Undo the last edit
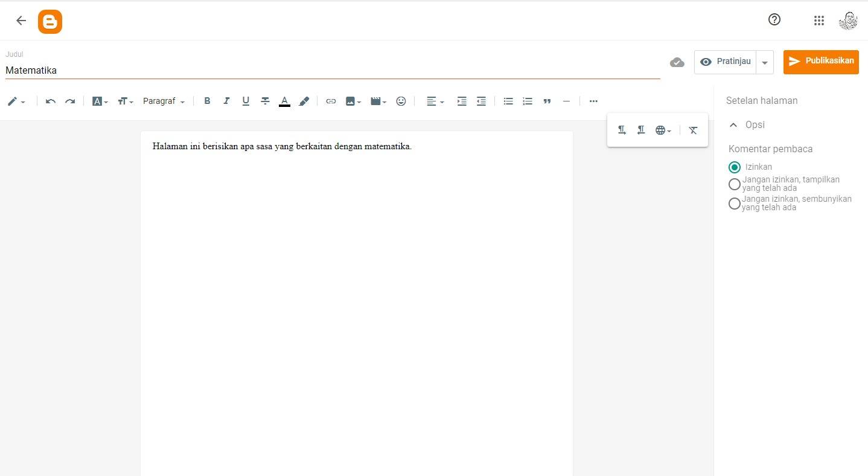 pos(51,101)
